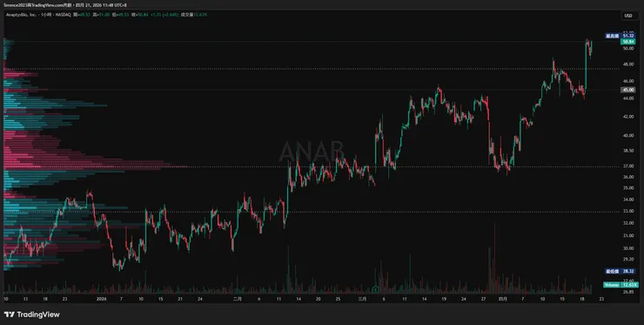The height and width of the screenshot is (325, 644).
Task: Click the 成交量 volume readout in legend
Action: pyautogui.click(x=194, y=15)
